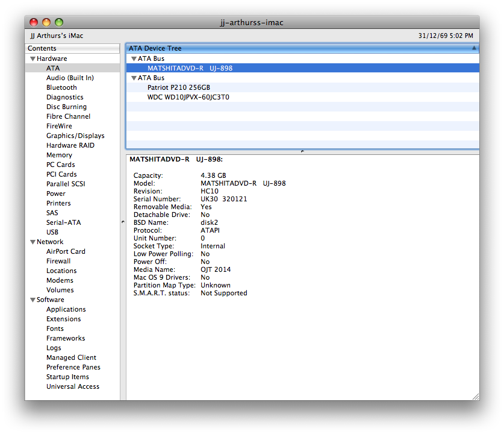
Task: Select WDC WD10JPVX-60JC3T0 drive row
Action: coord(302,97)
